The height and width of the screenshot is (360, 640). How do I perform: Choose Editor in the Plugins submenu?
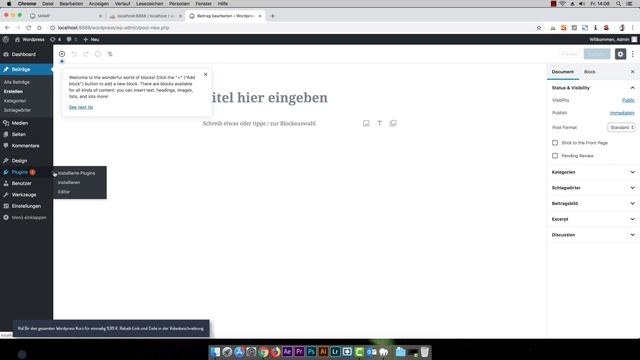[64, 192]
